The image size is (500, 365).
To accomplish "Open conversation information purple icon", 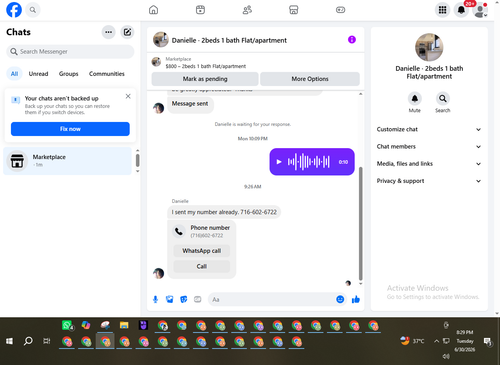I will pos(352,40).
